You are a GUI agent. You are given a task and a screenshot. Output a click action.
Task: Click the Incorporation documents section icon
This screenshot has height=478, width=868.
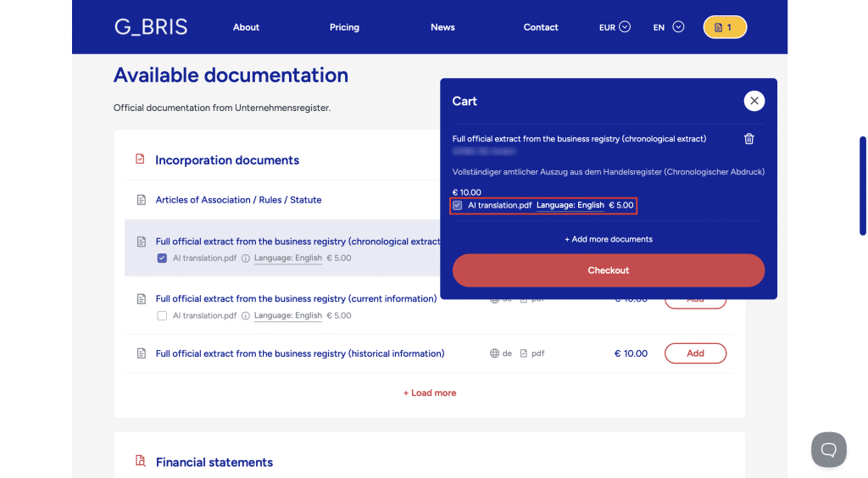pyautogui.click(x=140, y=159)
